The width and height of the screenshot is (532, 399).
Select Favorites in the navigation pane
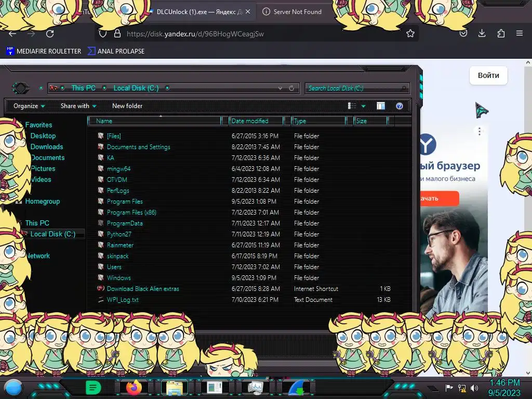coord(38,125)
